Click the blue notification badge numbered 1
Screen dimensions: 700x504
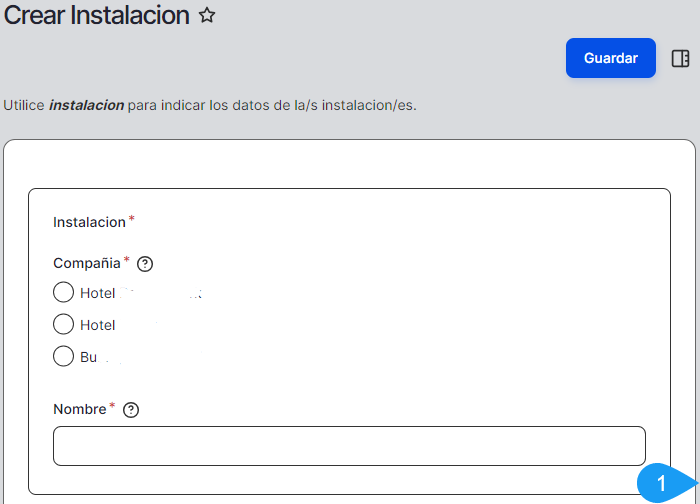[x=662, y=485]
